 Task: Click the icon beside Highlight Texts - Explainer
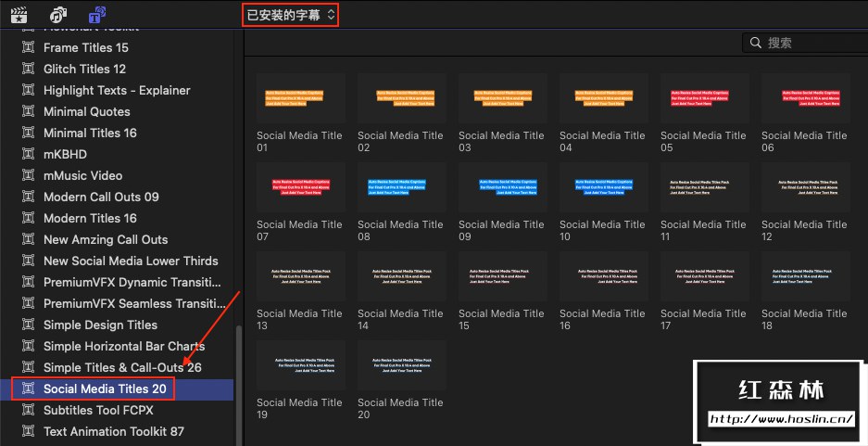pos(28,90)
